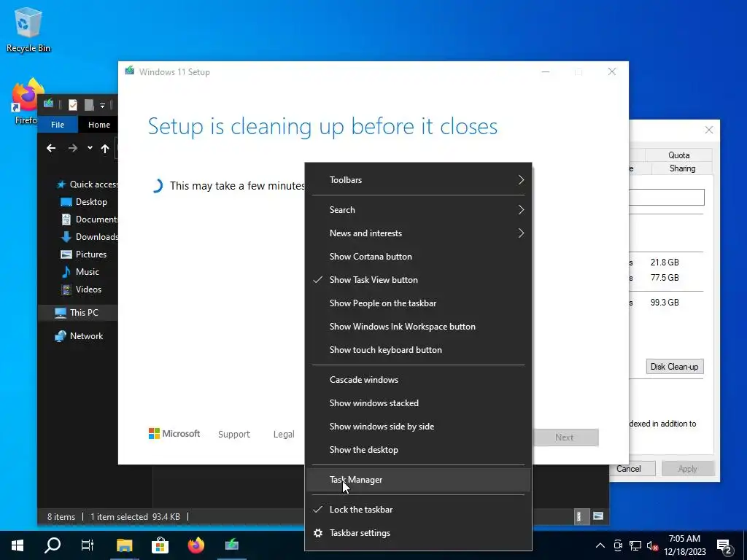Enable Show People on the taskbar
This screenshot has height=560, width=747.
(x=418, y=303)
